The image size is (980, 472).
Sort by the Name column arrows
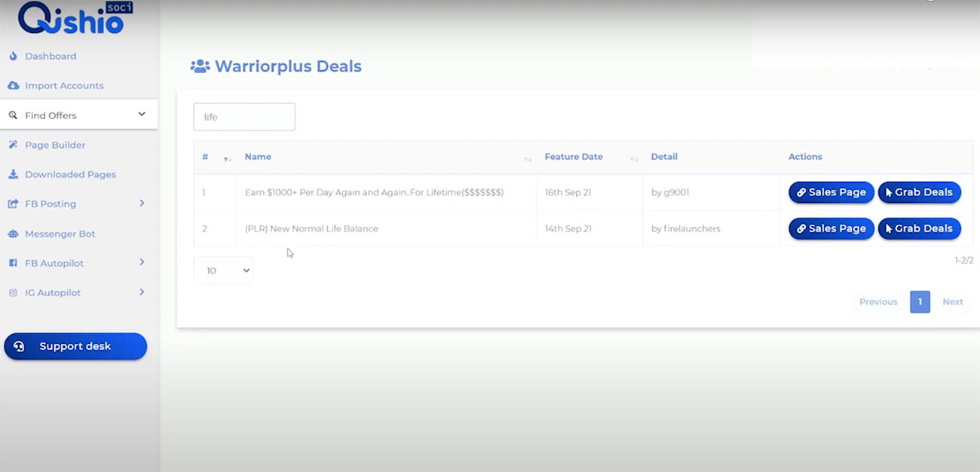pyautogui.click(x=528, y=158)
